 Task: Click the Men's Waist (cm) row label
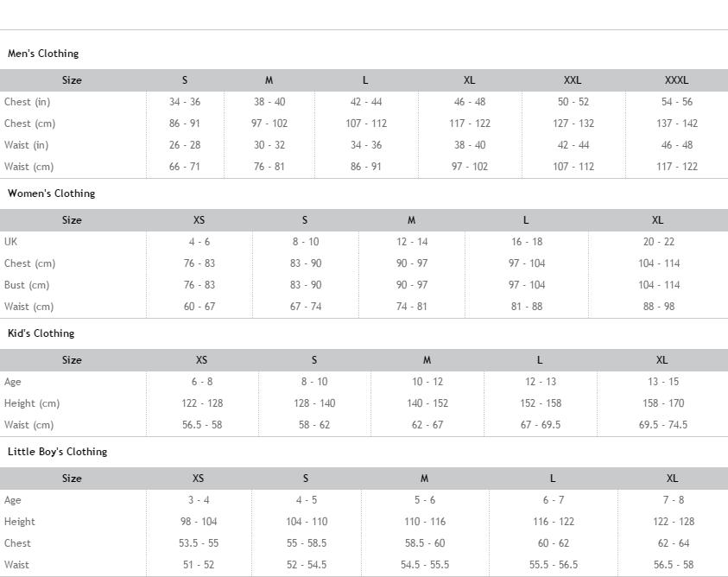coord(28,167)
